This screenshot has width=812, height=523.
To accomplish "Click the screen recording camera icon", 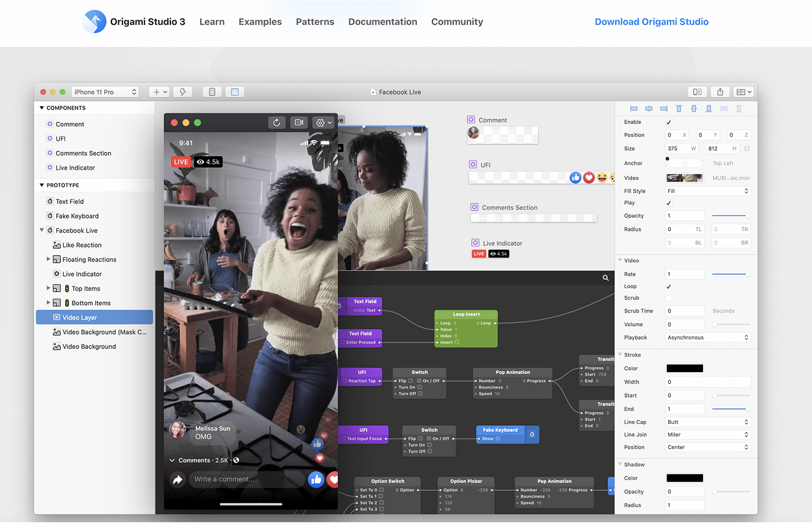I will point(299,122).
